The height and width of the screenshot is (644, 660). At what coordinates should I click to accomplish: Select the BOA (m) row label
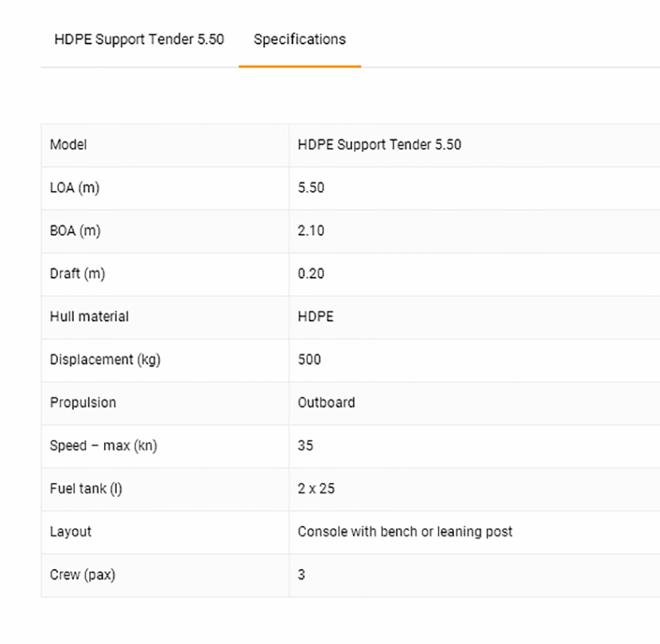coord(76,231)
